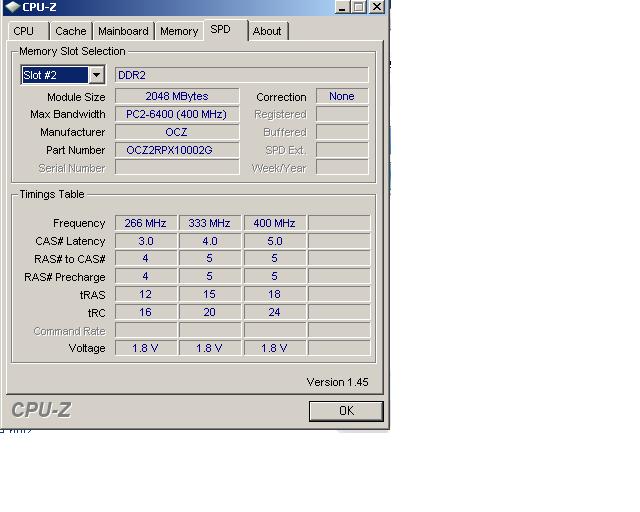This screenshot has width=640, height=512.
Task: Click the tRAS value 18
Action: tap(275, 294)
